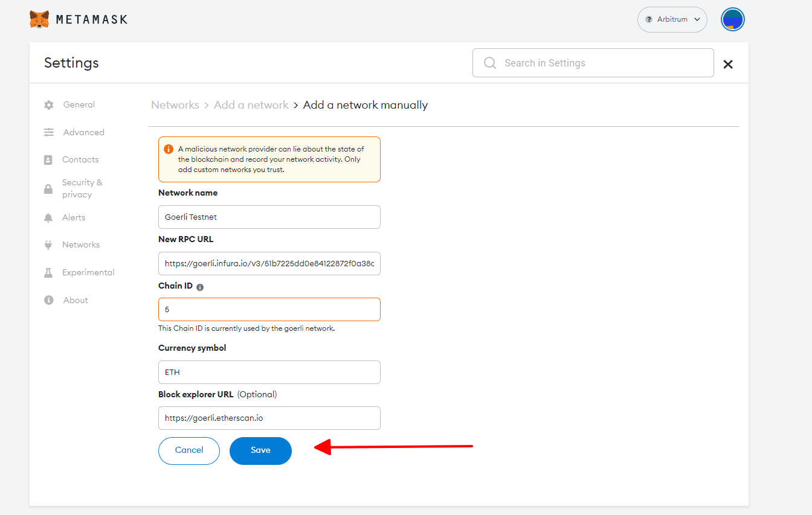Click the METAMASK wordmark text

tap(92, 19)
